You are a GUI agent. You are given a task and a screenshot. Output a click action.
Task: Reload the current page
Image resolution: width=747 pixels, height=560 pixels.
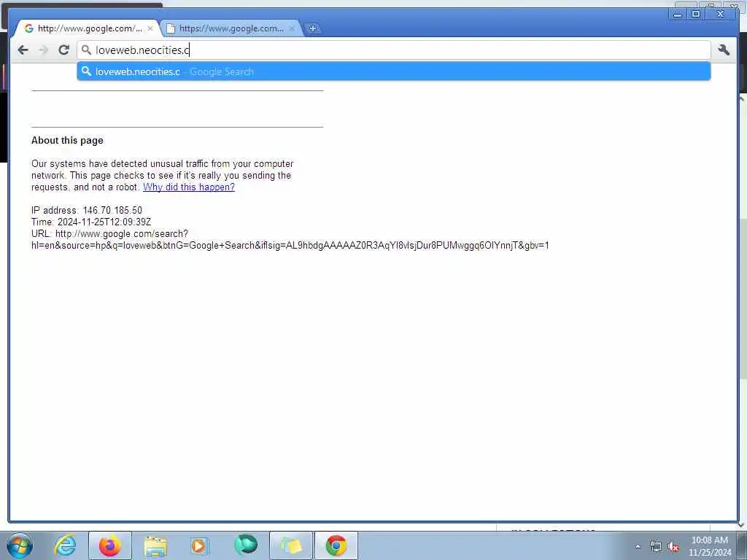pos(64,50)
